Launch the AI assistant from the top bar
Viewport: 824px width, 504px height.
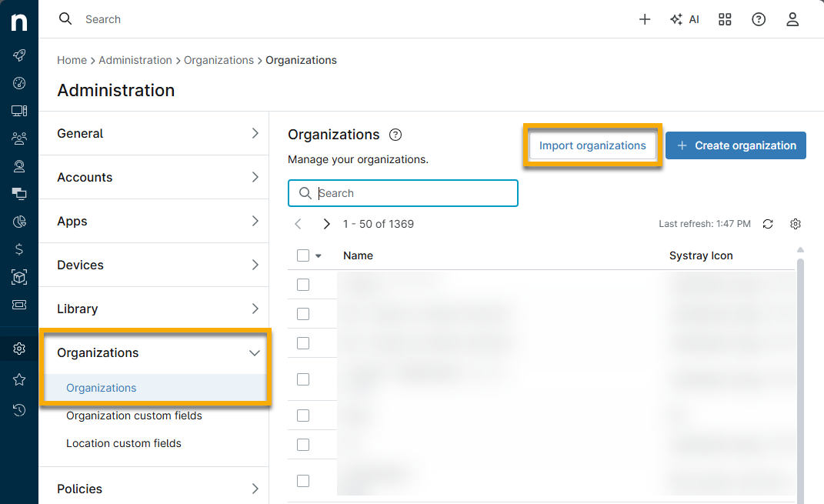(x=685, y=18)
